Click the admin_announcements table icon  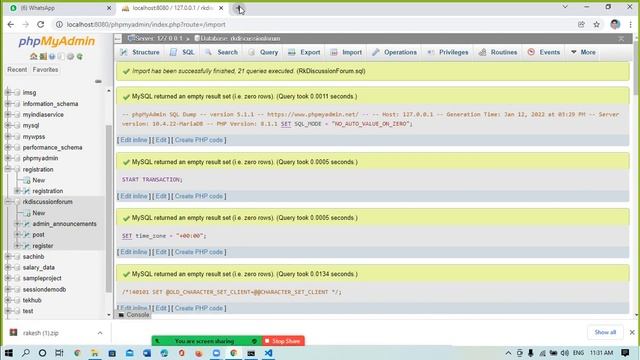pyautogui.click(x=27, y=224)
